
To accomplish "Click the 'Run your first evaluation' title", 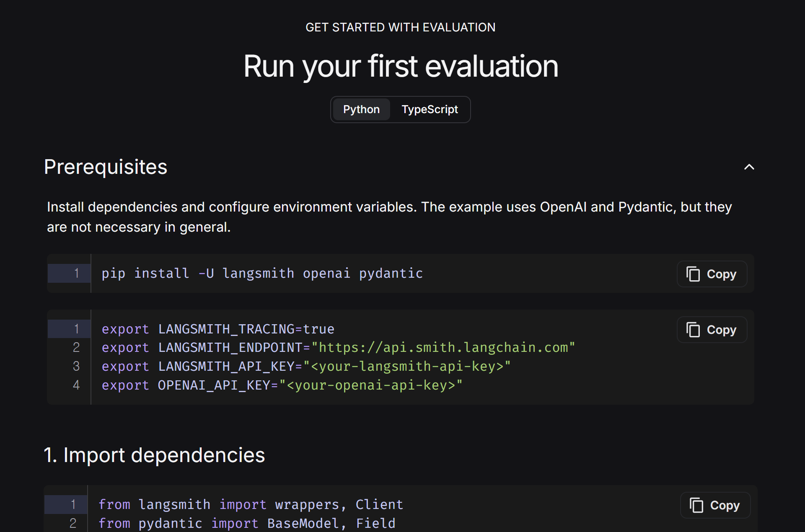I will [401, 66].
